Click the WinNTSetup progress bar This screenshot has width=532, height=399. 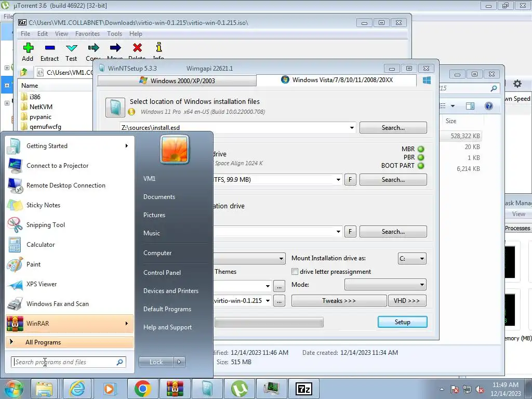269,322
